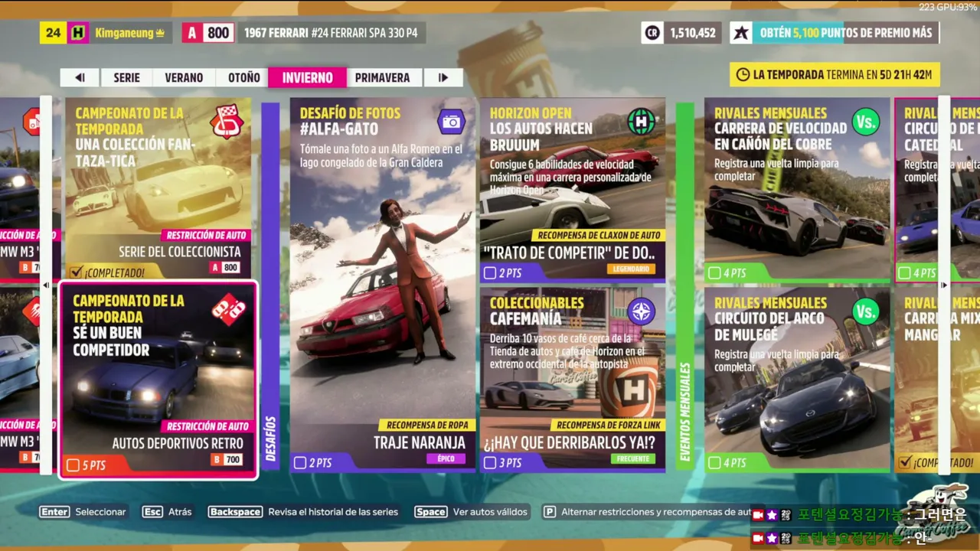This screenshot has width=980, height=551.
Task: Click the Traje Naranja reward name
Action: coord(420,442)
